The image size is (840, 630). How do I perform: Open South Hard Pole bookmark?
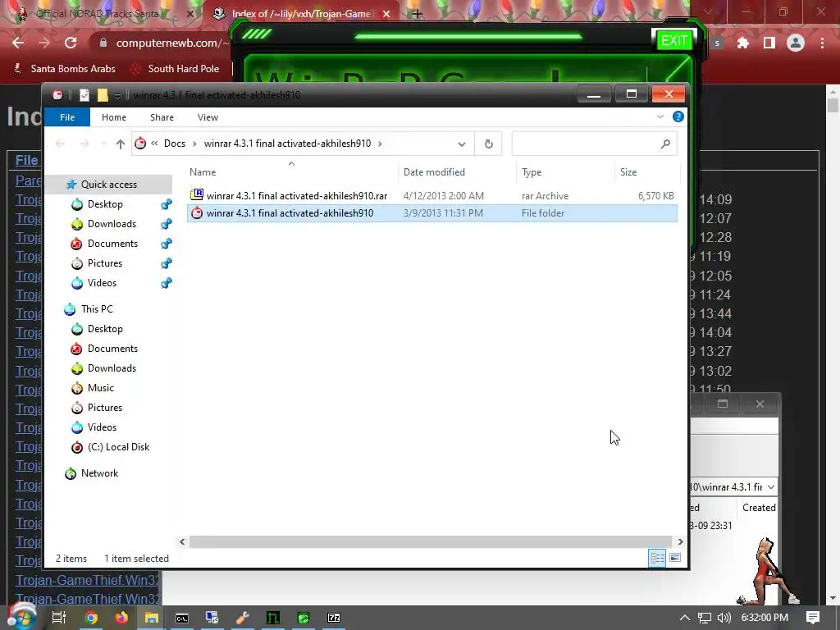click(176, 69)
